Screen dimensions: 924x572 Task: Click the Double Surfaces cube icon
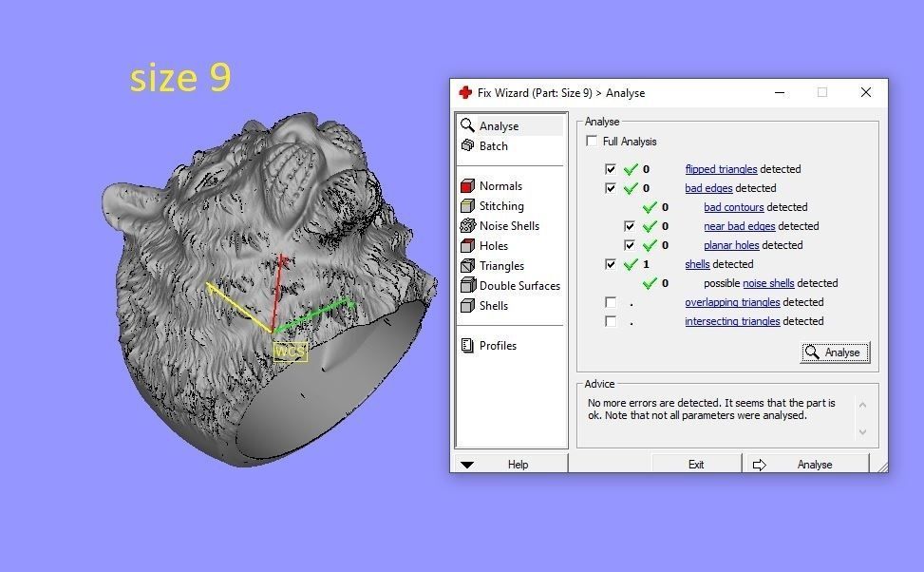coord(468,285)
